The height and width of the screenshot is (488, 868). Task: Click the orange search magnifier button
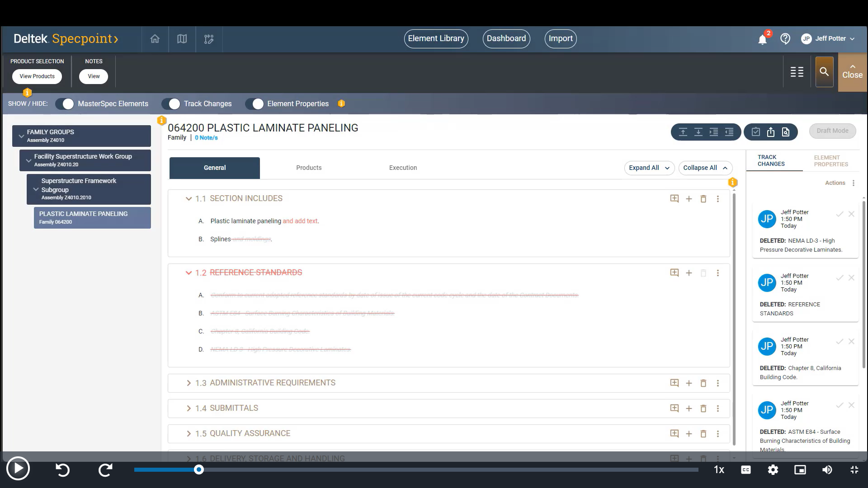tap(824, 72)
